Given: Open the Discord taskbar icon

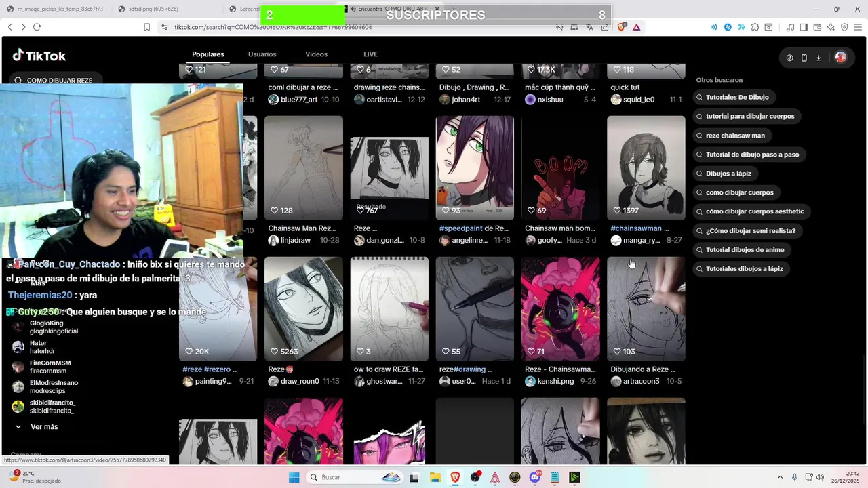Looking at the screenshot, I should (x=535, y=477).
